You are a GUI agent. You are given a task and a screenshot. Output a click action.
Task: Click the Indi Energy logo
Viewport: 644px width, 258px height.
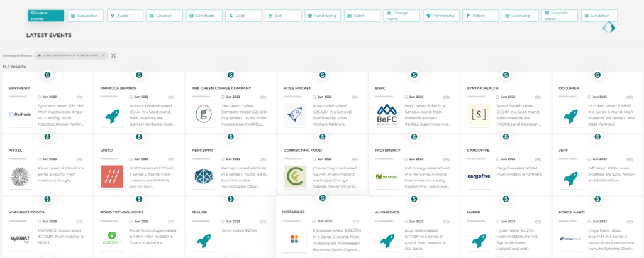tap(387, 176)
